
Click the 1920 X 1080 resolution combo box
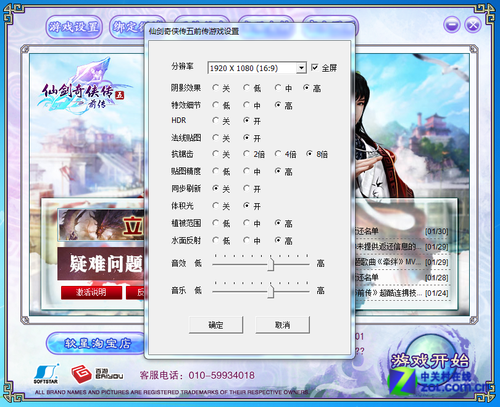point(257,68)
